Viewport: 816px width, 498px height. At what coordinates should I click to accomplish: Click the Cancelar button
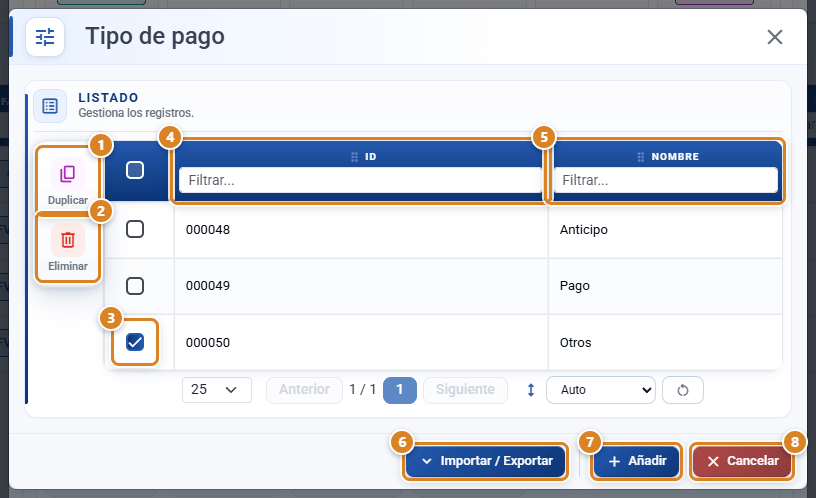pos(742,461)
